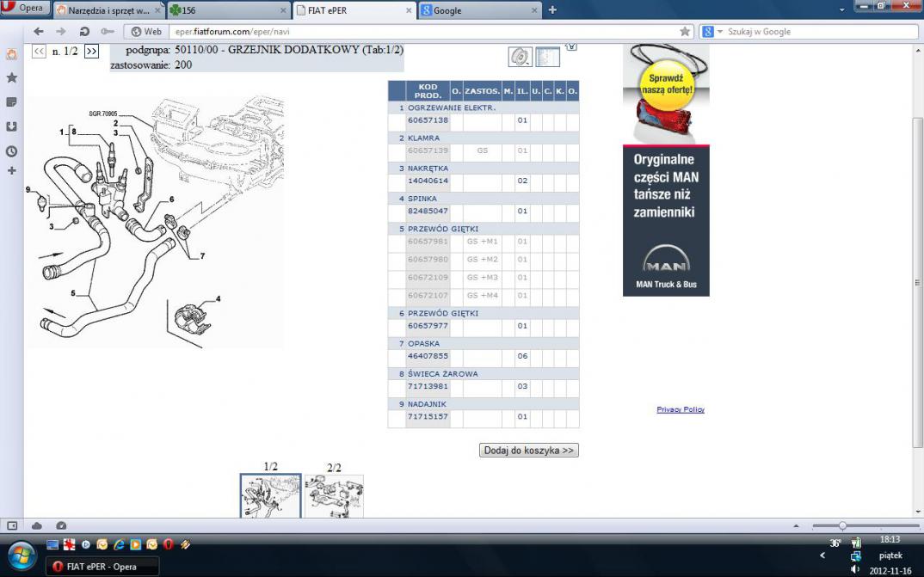Open the 'FIAT ePER - Opera' taskbar button
Image resolution: width=924 pixels, height=577 pixels.
(x=102, y=567)
